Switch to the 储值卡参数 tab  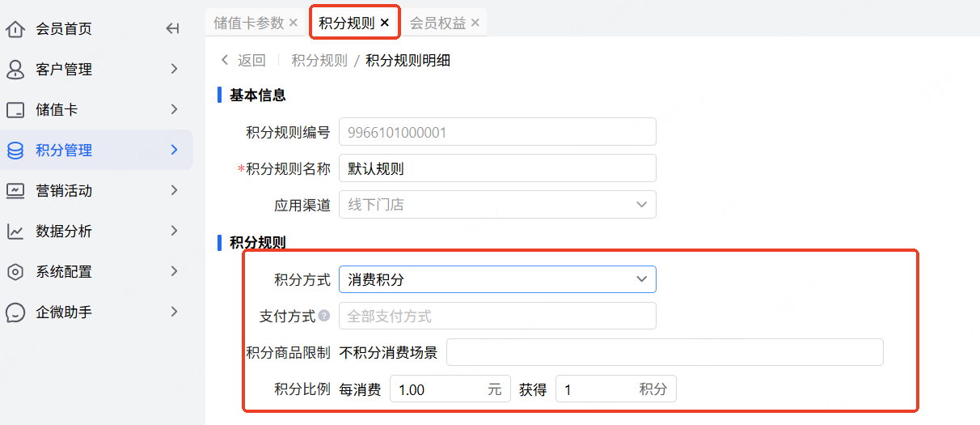[248, 23]
